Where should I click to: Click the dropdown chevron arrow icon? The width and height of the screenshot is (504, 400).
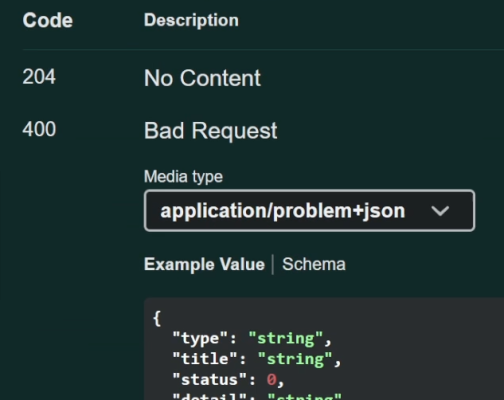coord(440,211)
